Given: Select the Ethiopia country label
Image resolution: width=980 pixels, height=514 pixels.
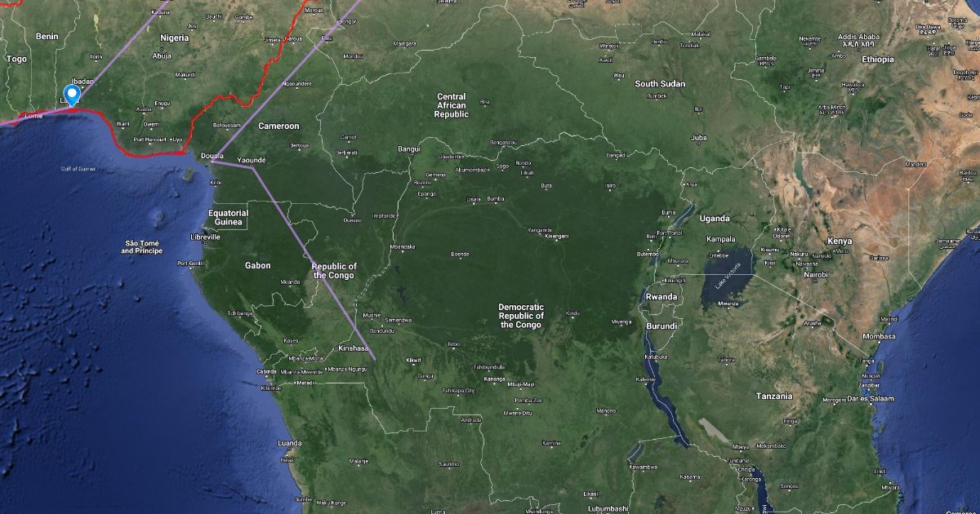Looking at the screenshot, I should [x=877, y=60].
